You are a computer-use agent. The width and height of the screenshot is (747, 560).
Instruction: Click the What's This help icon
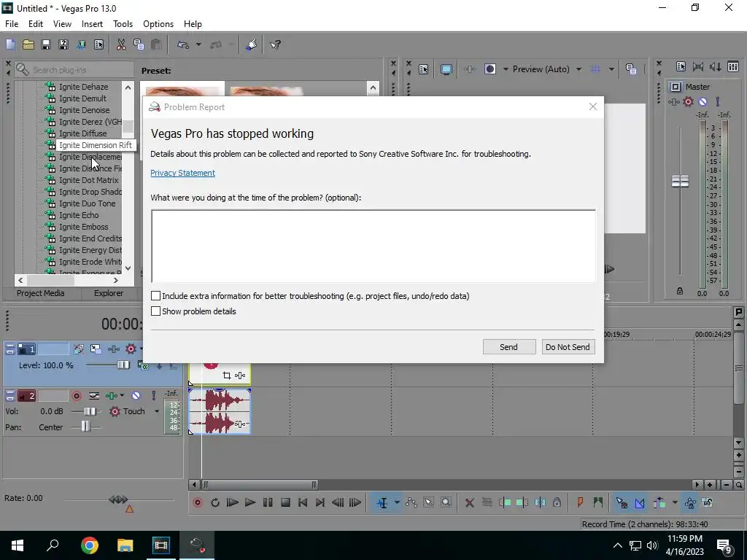(275, 44)
